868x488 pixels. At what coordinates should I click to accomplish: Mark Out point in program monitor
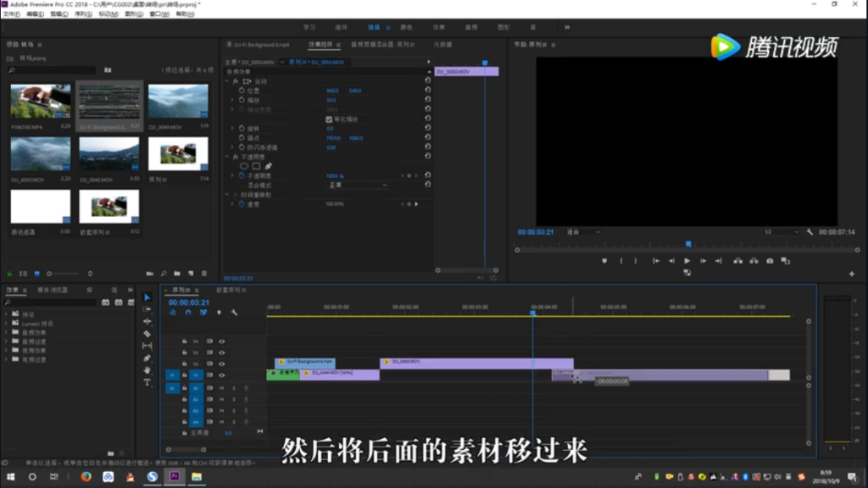(636, 261)
